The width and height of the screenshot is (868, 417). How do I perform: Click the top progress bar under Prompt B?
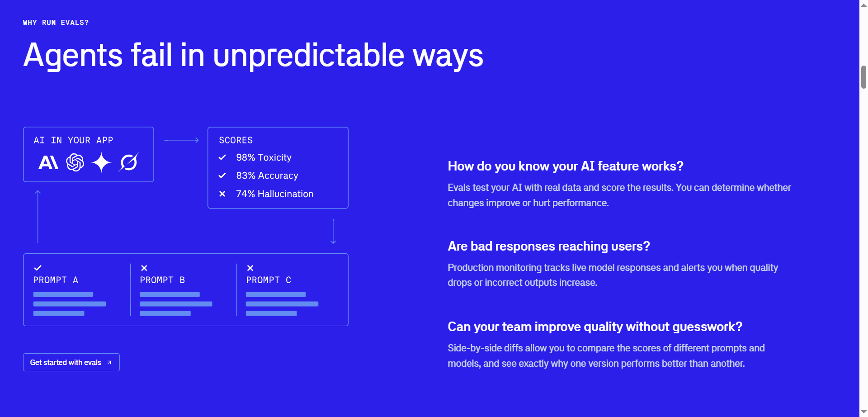tap(170, 294)
